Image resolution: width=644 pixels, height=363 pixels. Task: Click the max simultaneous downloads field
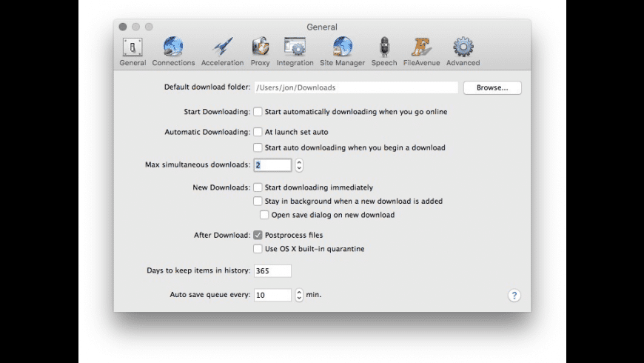[x=272, y=165]
